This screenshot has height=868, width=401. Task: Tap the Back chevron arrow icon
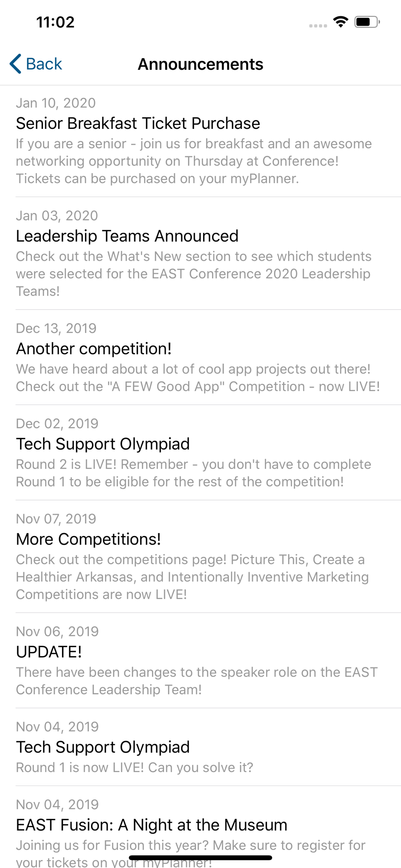click(16, 64)
